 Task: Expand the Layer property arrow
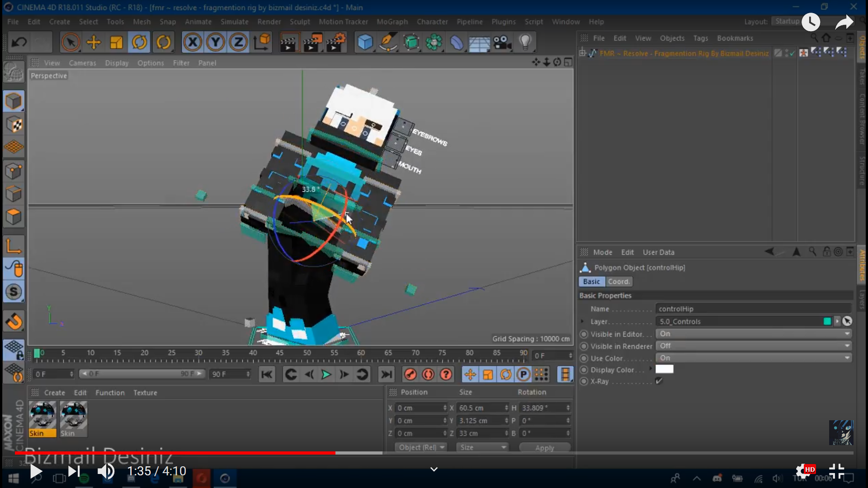(582, 322)
